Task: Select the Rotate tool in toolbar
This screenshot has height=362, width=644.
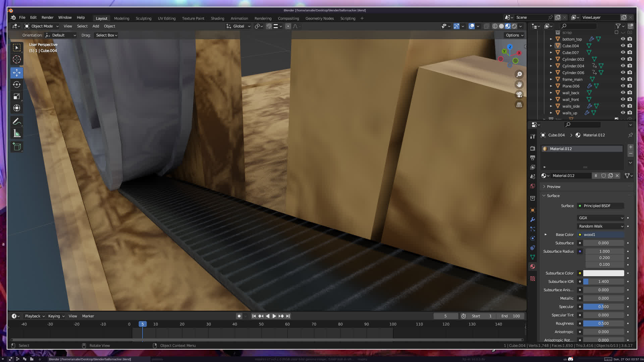Action: [x=17, y=84]
